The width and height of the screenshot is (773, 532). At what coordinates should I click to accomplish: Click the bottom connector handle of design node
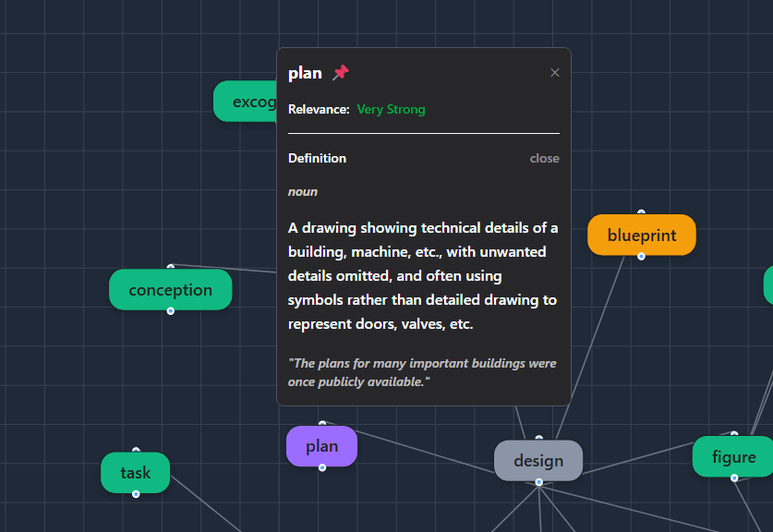pos(538,482)
